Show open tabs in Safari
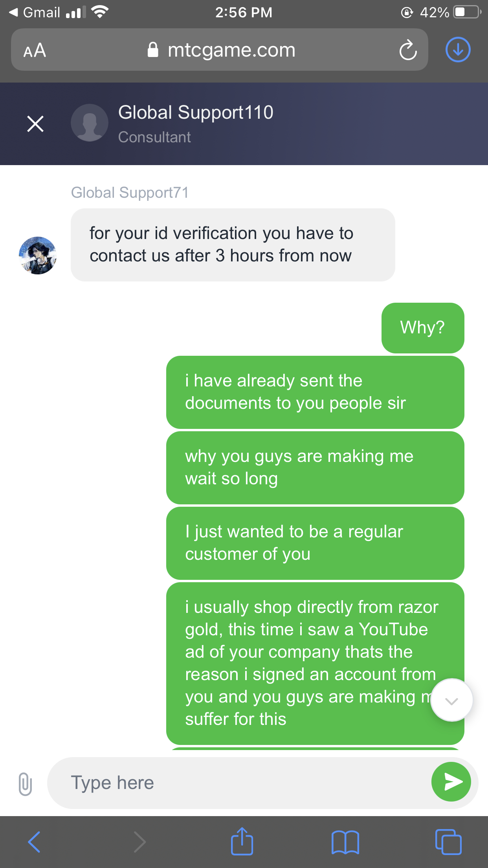 pyautogui.click(x=448, y=842)
